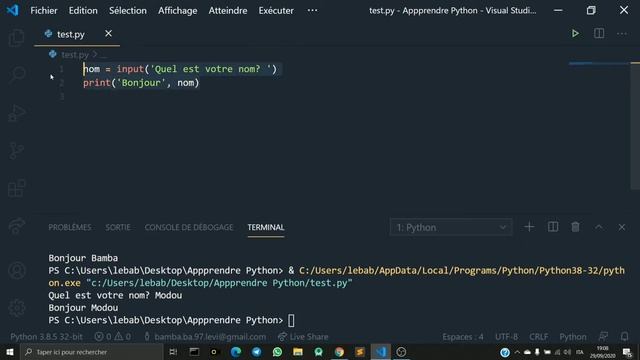Open the Windows Start menu
The width and height of the screenshot is (640, 360).
[x=10, y=352]
